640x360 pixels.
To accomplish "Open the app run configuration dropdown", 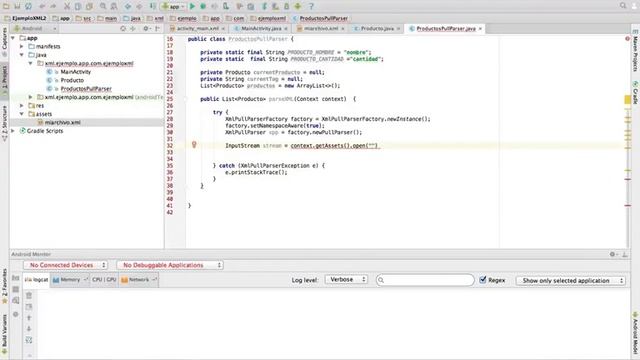I will click(173, 6).
